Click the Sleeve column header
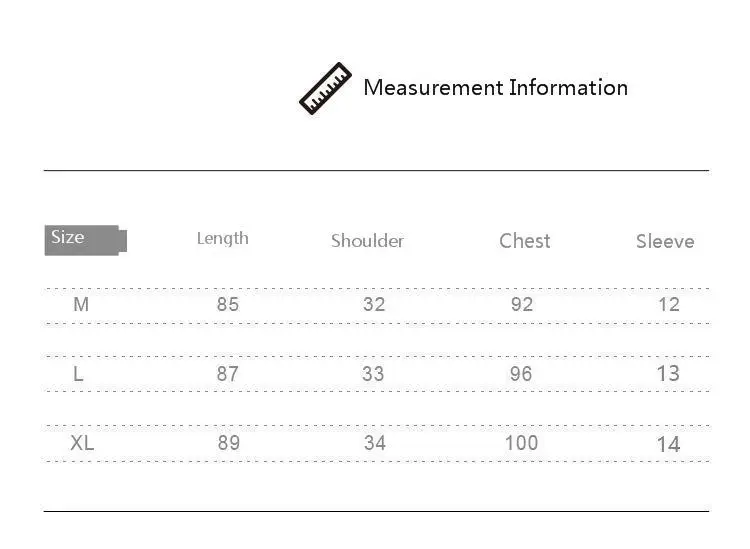Image resolution: width=750 pixels, height=549 pixels. pyautogui.click(x=665, y=242)
